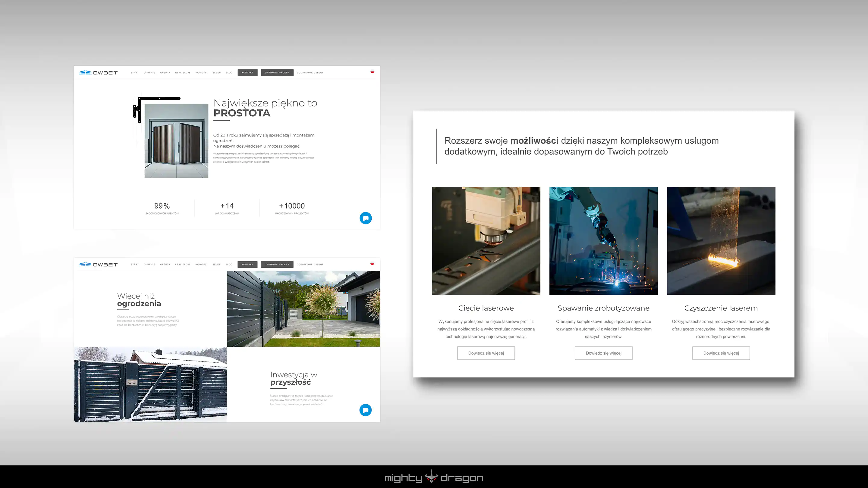Viewport: 868px width, 488px height.
Task: Open KONTAKT in the upper mockup navigation
Action: pyautogui.click(x=247, y=72)
